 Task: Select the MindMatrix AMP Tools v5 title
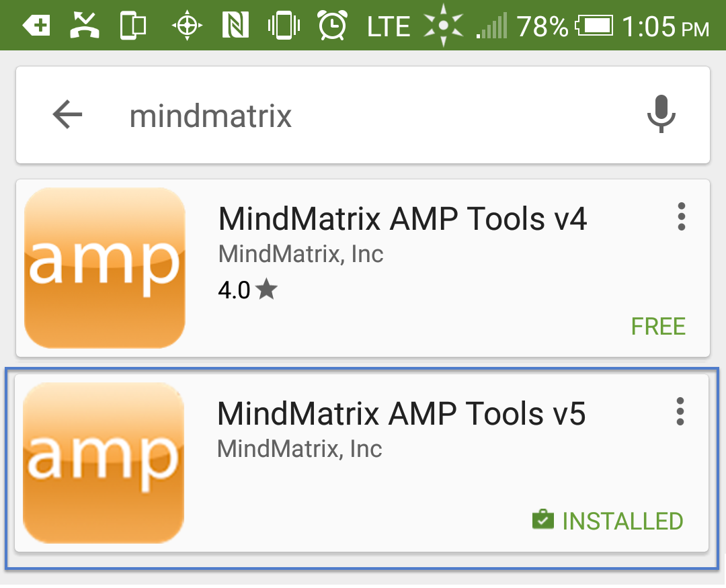point(401,413)
